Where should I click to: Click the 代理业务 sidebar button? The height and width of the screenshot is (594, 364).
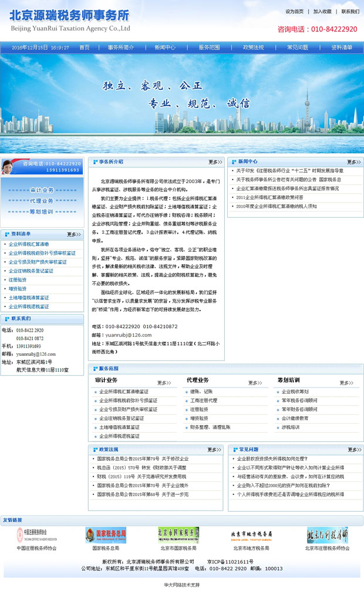coord(42,201)
